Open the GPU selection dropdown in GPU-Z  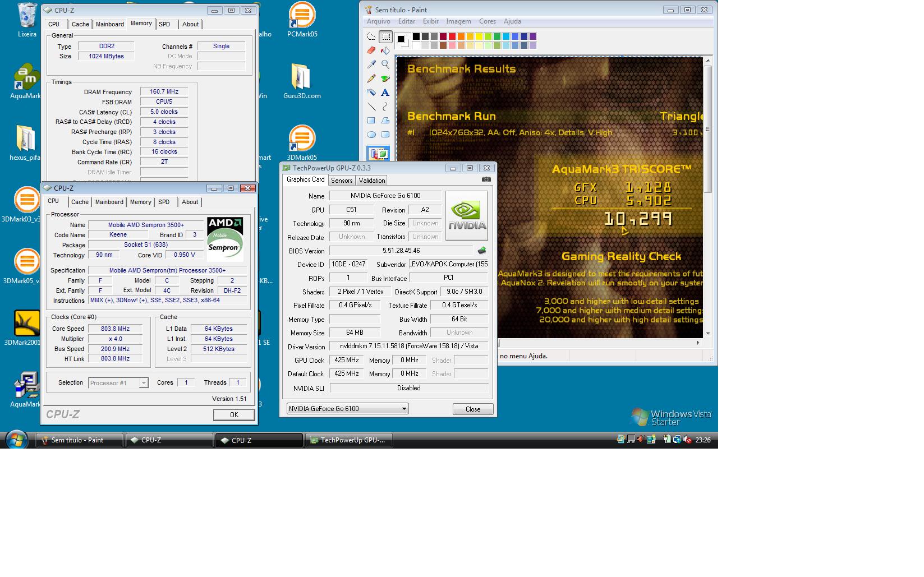pos(347,409)
